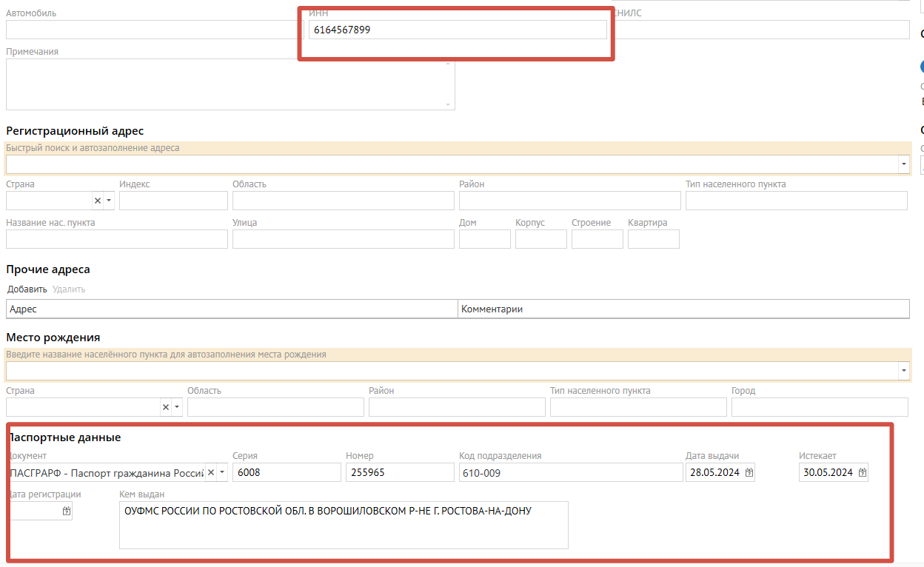Click the Улица input field
The height and width of the screenshot is (567, 924).
(344, 239)
